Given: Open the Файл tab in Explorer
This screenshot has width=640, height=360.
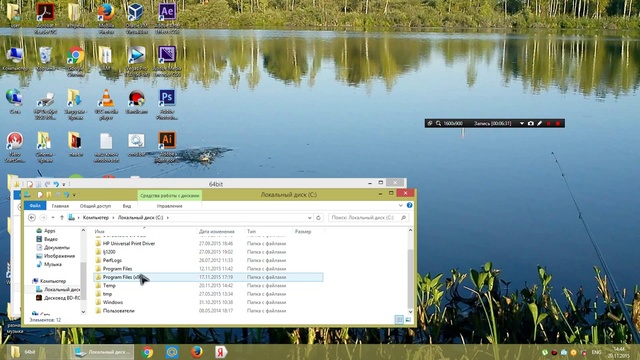Looking at the screenshot, I should (35, 206).
